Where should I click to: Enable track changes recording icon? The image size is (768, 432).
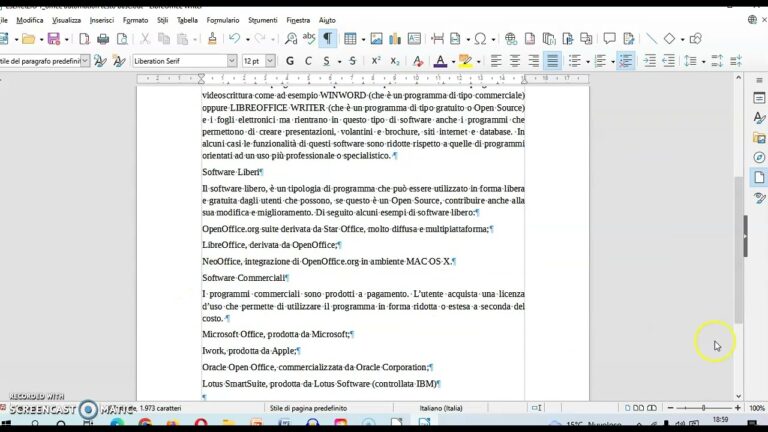(629, 39)
